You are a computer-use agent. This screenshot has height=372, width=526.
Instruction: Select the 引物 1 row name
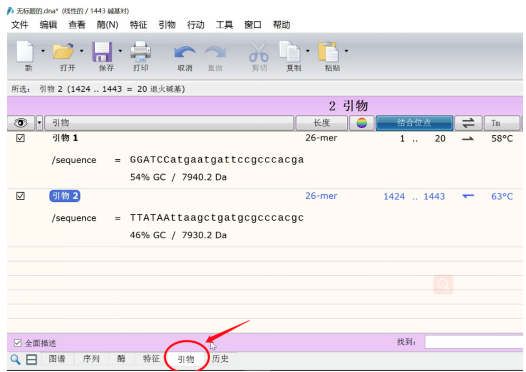coord(65,138)
